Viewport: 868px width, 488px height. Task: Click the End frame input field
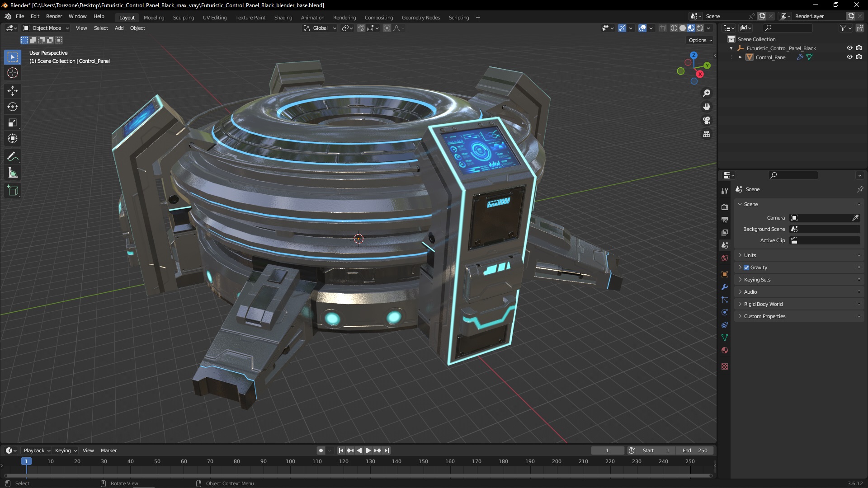(694, 450)
